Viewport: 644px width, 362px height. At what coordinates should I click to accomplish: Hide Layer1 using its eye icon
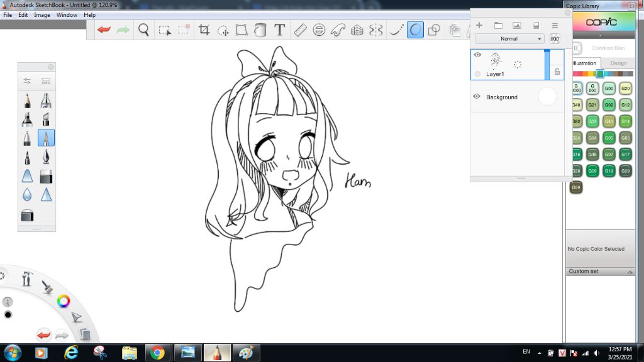click(x=477, y=55)
